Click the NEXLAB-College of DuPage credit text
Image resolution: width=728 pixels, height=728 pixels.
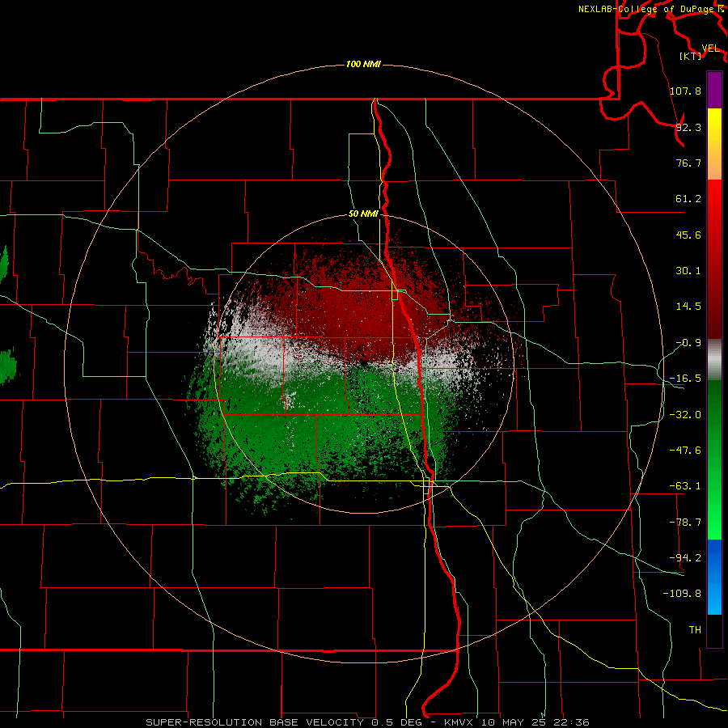pos(647,9)
